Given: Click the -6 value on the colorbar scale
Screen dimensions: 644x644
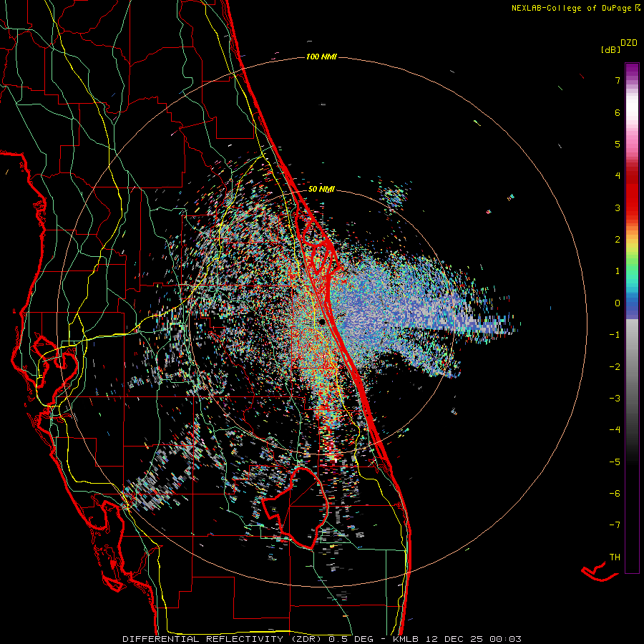Looking at the screenshot, I should pos(615,494).
